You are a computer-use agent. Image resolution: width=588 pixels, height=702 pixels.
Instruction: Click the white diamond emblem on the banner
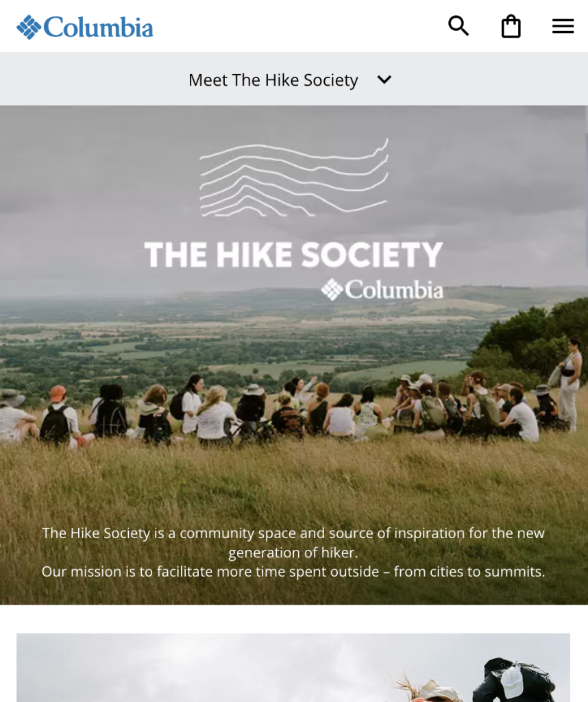(x=332, y=290)
